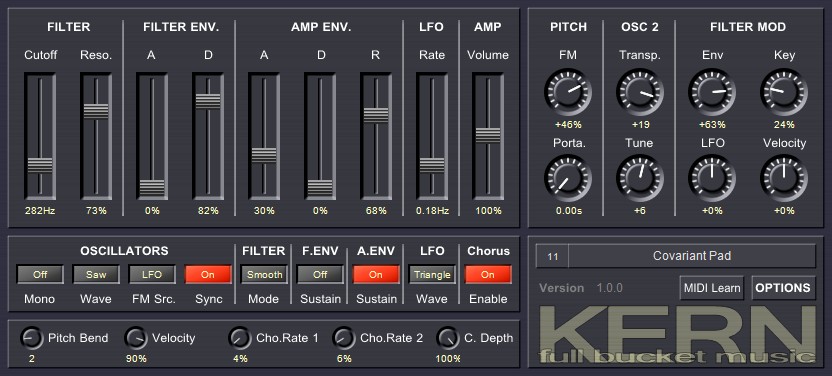Click the Filter Mod Velocity knob

click(784, 179)
